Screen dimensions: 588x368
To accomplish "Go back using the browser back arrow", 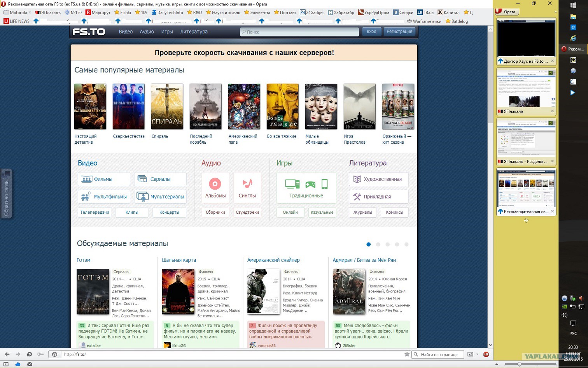I will [x=7, y=354].
